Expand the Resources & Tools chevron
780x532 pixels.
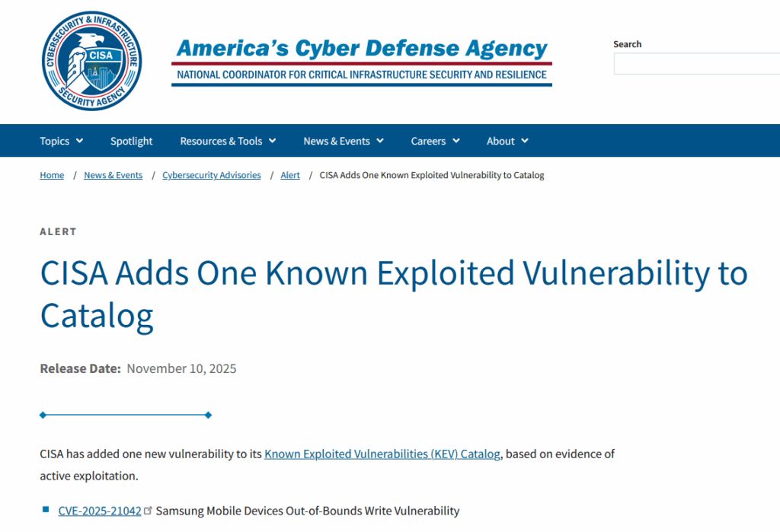click(273, 141)
